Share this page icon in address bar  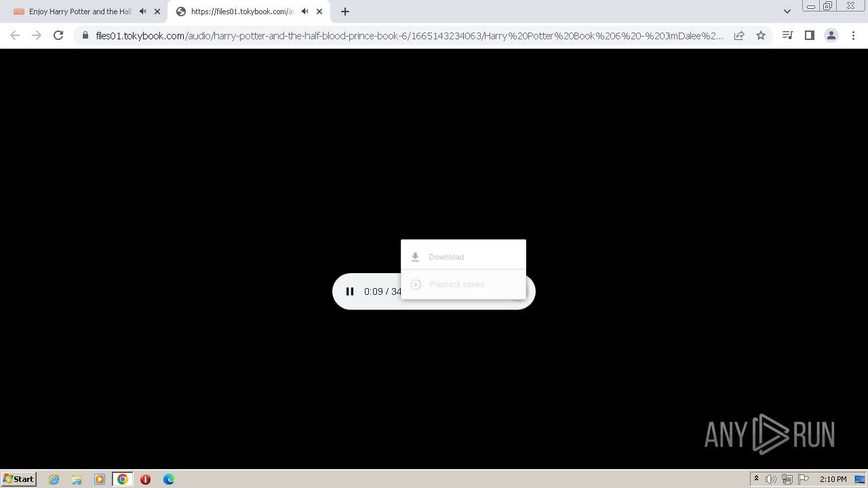click(739, 36)
